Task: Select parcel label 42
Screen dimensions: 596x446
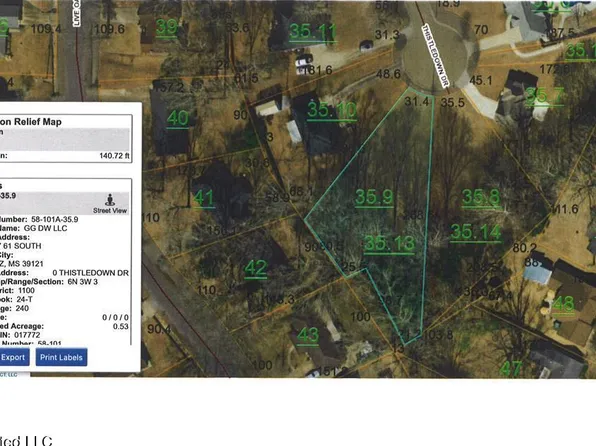Action: coord(256,268)
